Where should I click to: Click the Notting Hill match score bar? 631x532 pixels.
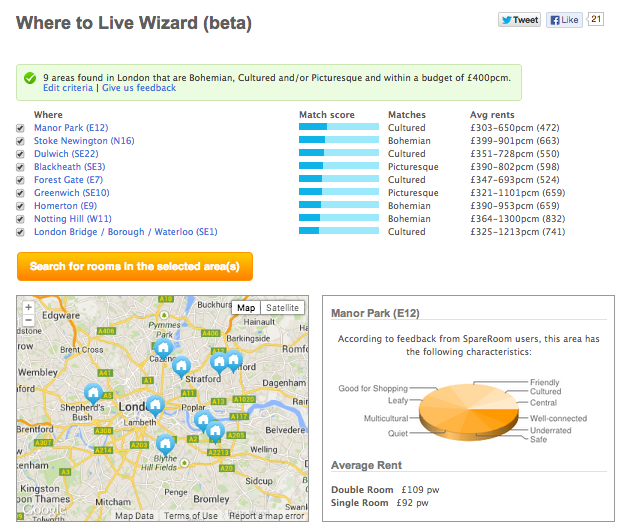(x=339, y=218)
